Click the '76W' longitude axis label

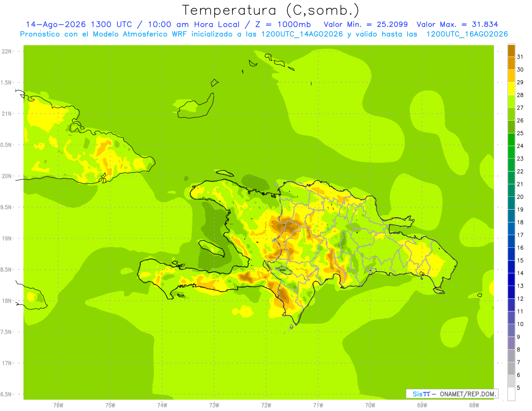[x=58, y=406]
